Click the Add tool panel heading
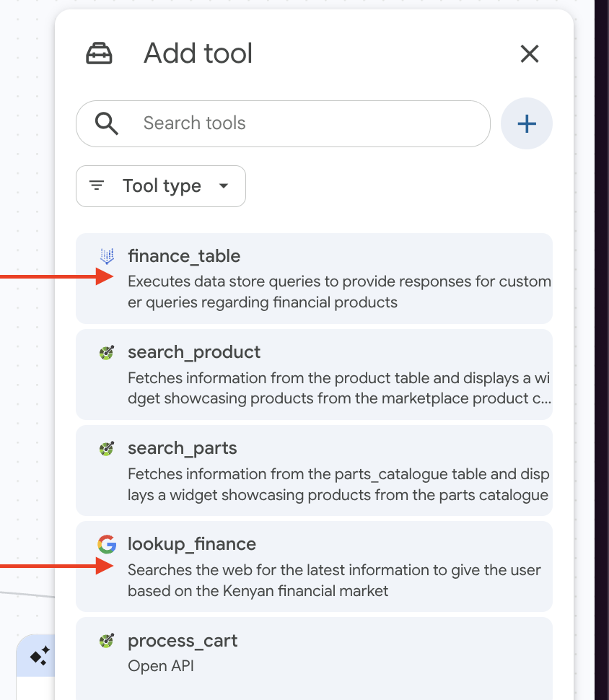This screenshot has height=700, width=609. (x=198, y=53)
